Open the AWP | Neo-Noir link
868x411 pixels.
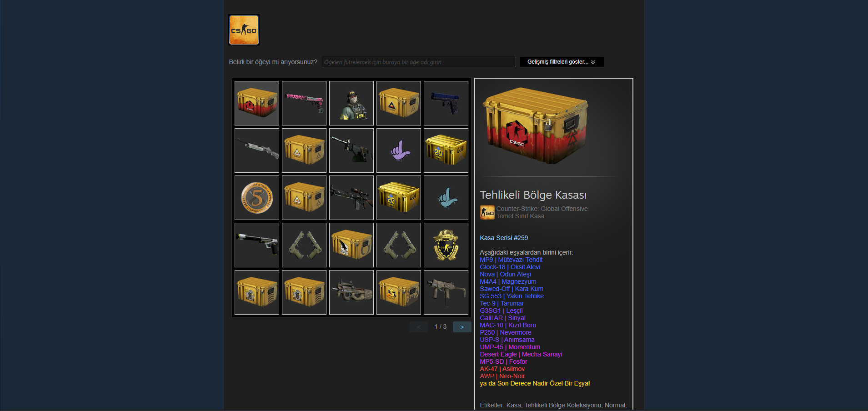point(502,376)
